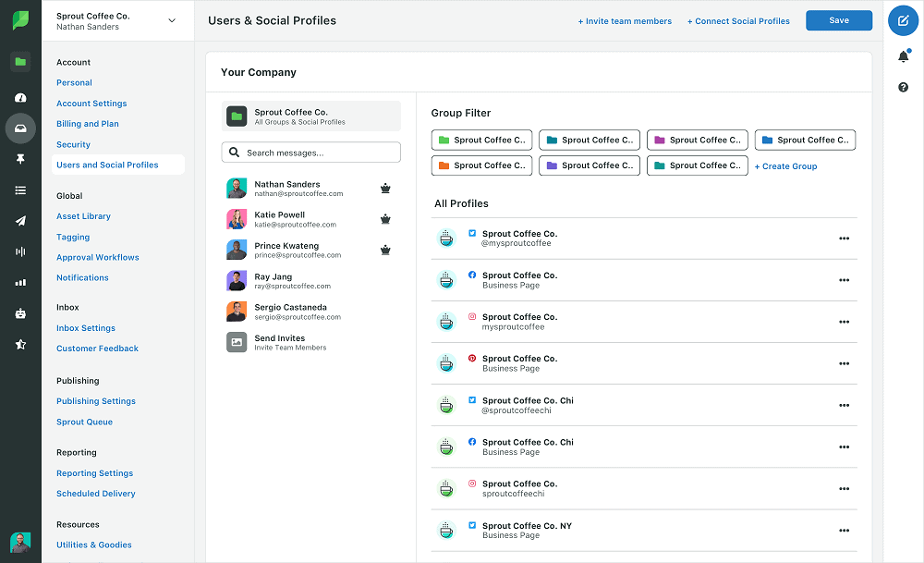Open three-dot menu for Sprout Coffee Co. NY
The width and height of the screenshot is (924, 563).
(844, 531)
